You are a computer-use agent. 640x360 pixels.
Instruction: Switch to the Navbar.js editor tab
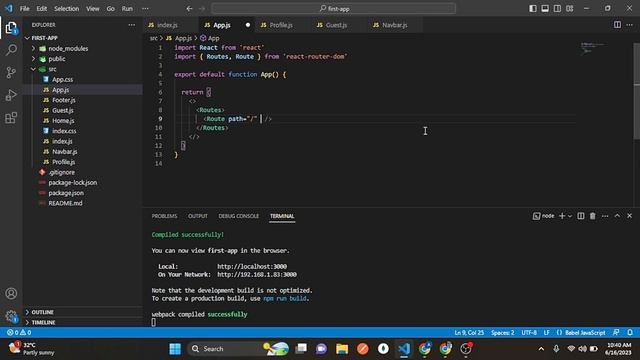tap(395, 25)
